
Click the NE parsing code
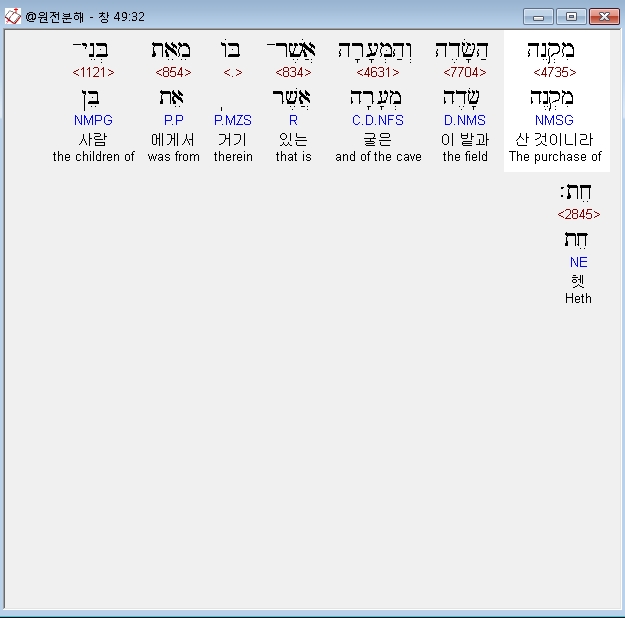point(578,262)
